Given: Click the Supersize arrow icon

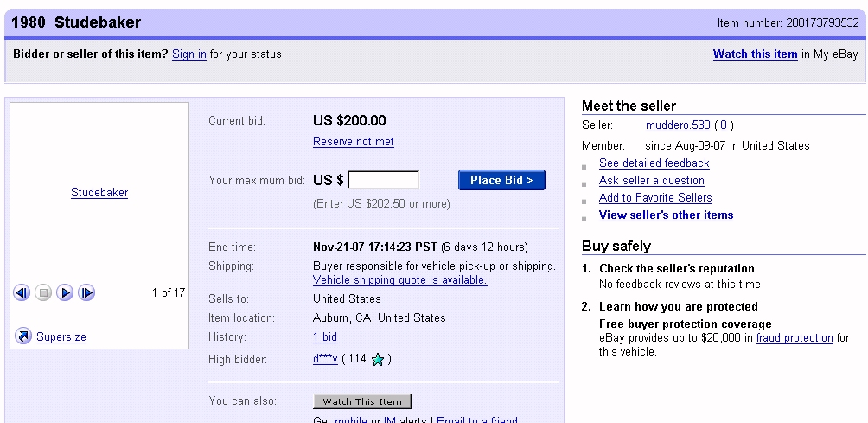Looking at the screenshot, I should [x=23, y=336].
